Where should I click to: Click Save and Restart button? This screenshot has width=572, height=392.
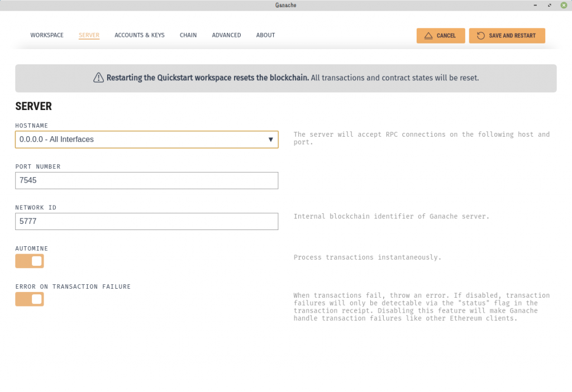pos(507,36)
